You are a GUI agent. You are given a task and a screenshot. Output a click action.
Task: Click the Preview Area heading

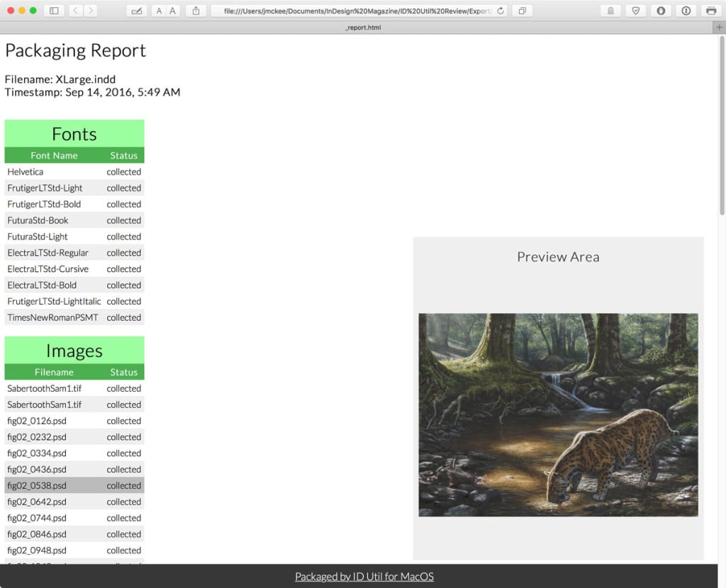click(558, 256)
